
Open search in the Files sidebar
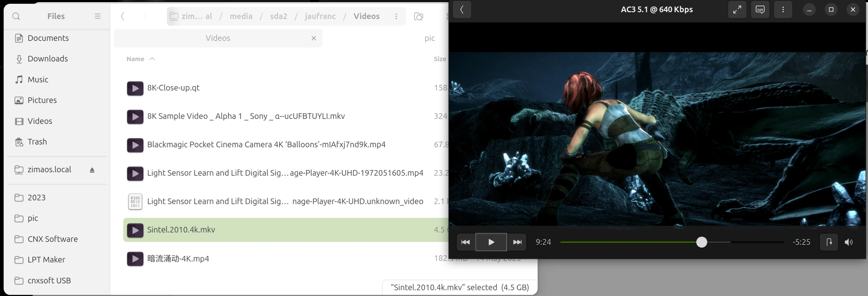coord(16,16)
